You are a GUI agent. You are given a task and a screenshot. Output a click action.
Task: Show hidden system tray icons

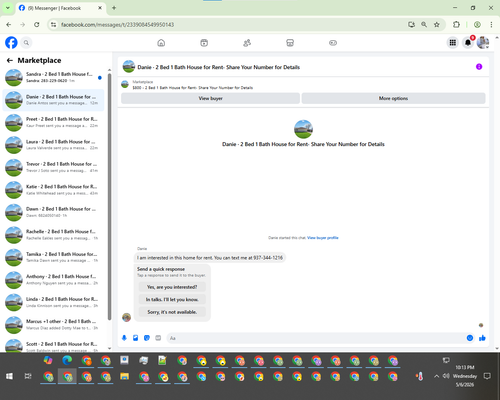pyautogui.click(x=436, y=376)
